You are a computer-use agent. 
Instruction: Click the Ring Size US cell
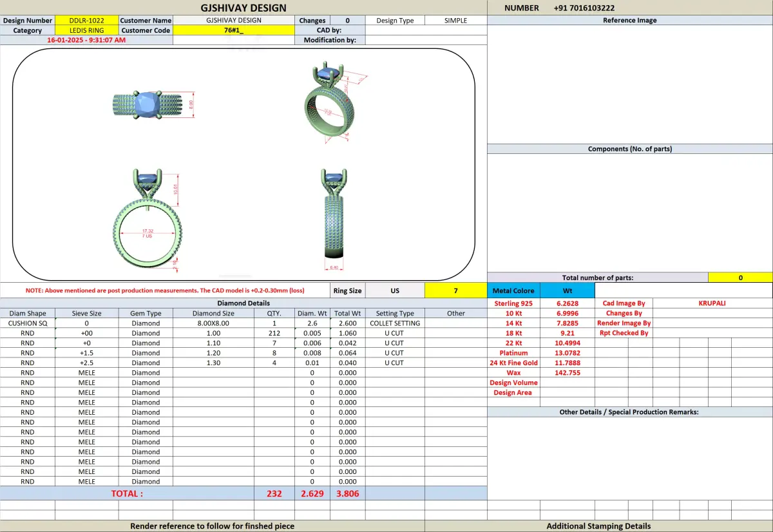pyautogui.click(x=395, y=290)
